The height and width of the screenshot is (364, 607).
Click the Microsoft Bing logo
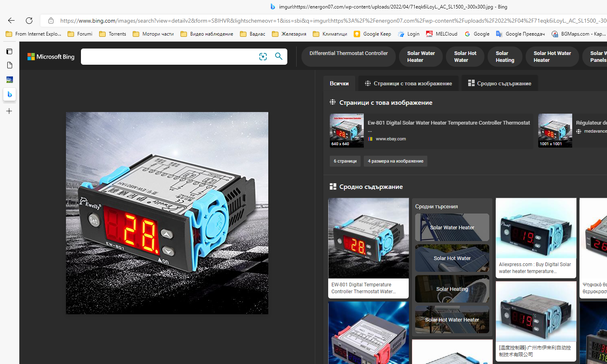pyautogui.click(x=51, y=57)
